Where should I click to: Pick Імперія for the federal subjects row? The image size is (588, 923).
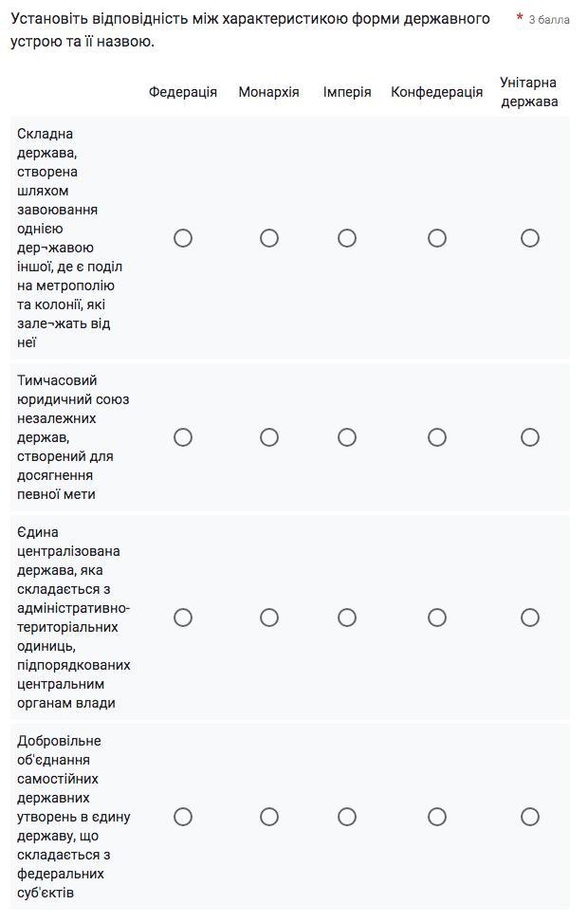[347, 817]
